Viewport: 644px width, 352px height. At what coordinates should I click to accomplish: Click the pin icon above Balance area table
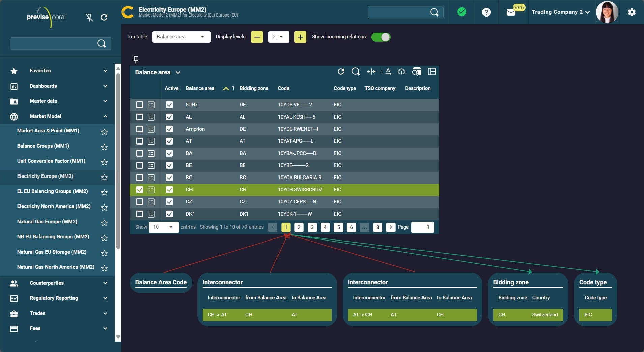click(x=136, y=60)
